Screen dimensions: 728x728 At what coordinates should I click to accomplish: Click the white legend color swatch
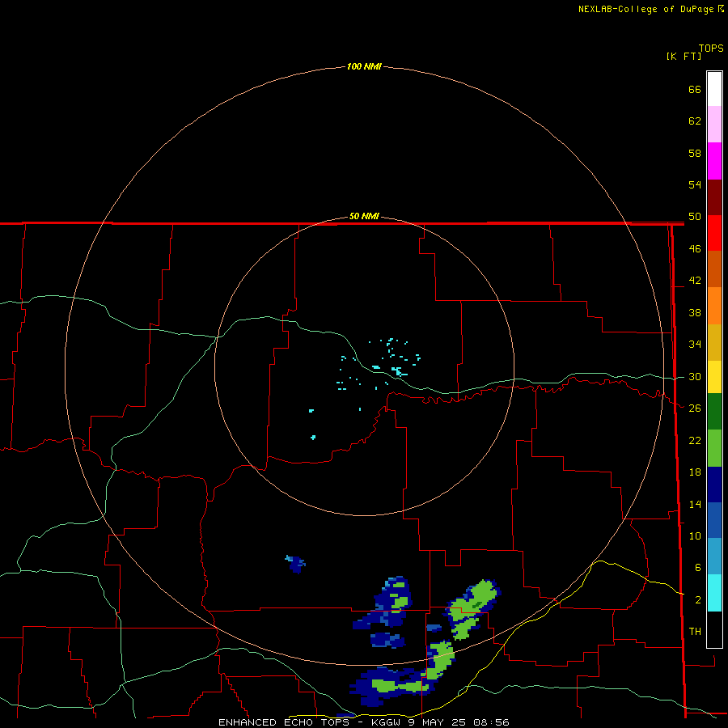pos(714,89)
